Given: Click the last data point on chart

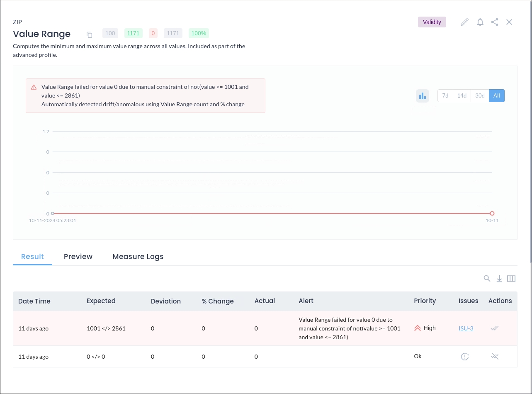Looking at the screenshot, I should (x=492, y=213).
